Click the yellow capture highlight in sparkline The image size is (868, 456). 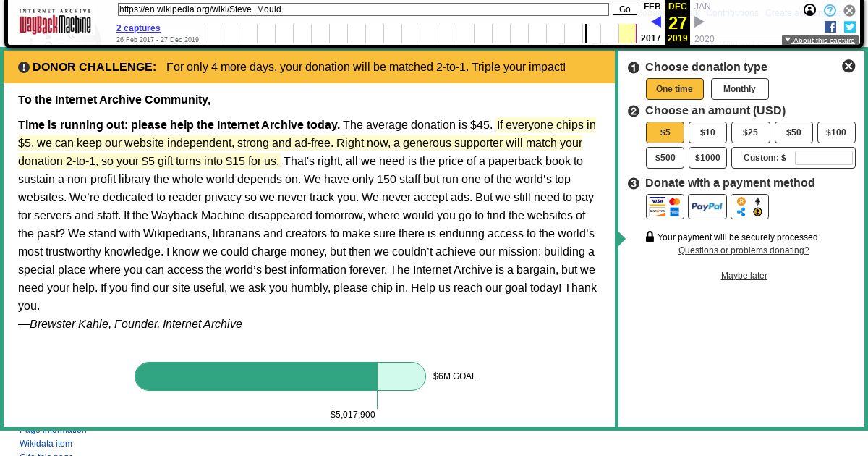coord(627,33)
